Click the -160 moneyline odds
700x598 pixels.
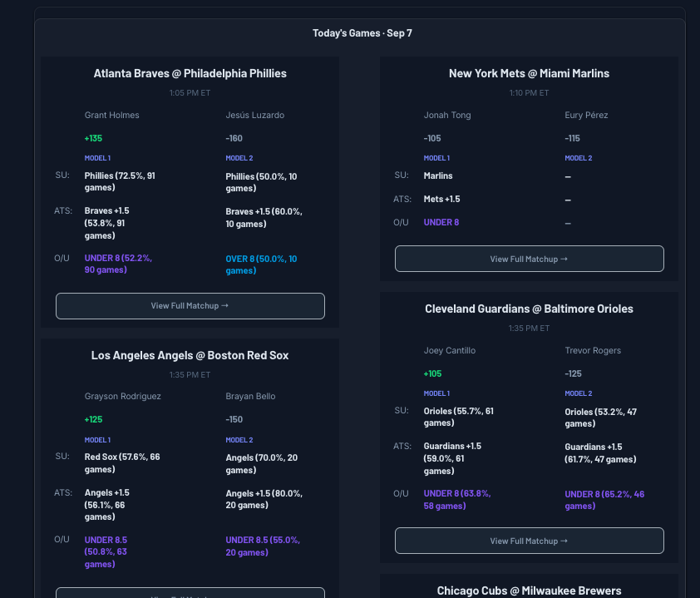tap(234, 138)
